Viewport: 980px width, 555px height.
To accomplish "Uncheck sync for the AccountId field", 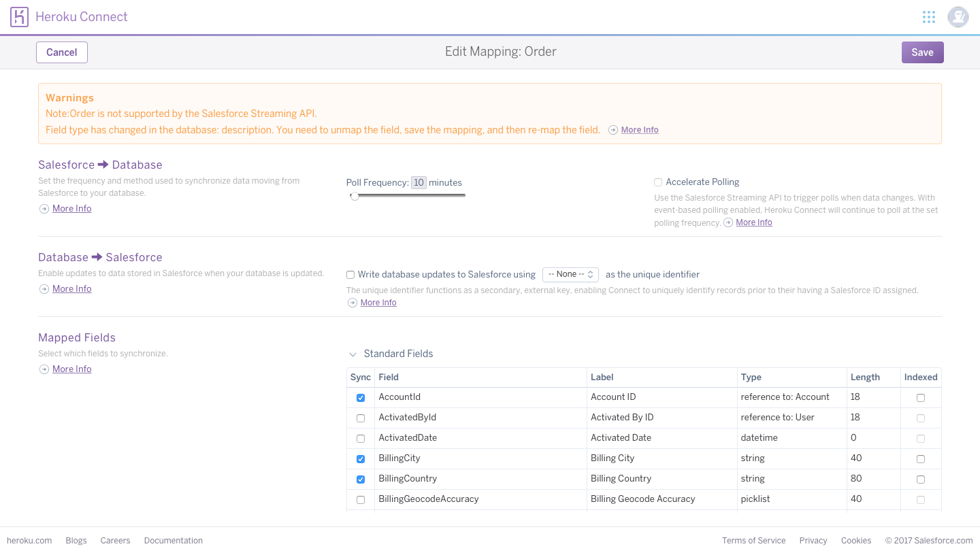I will (x=361, y=398).
